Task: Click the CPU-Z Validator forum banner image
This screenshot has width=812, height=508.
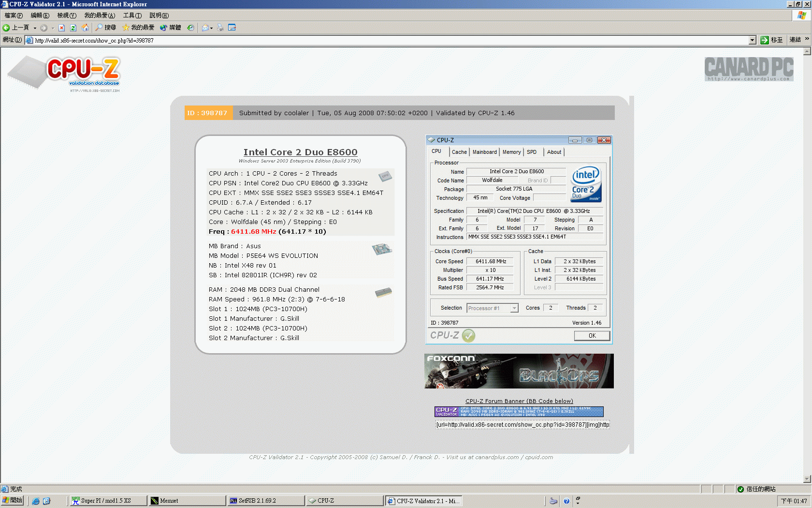Action: point(519,412)
